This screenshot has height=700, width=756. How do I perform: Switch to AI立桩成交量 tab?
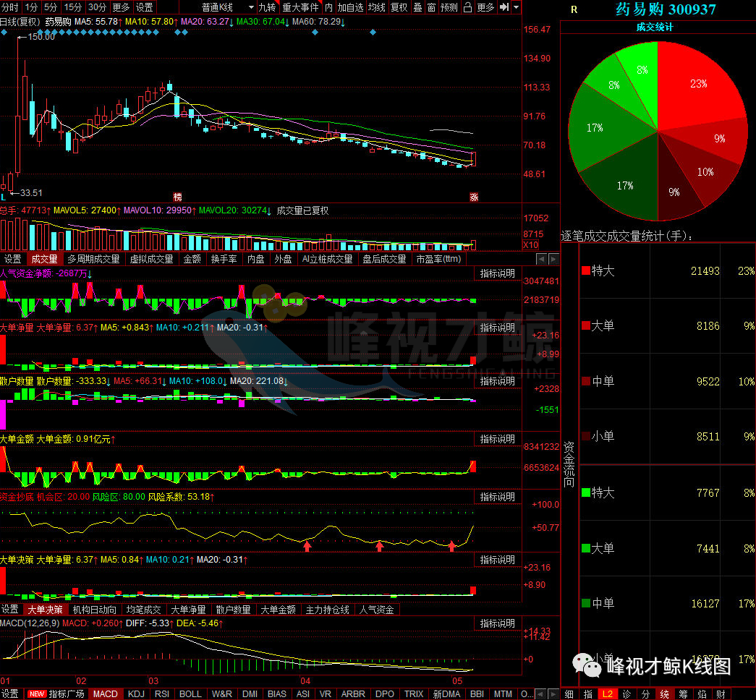[x=328, y=260]
